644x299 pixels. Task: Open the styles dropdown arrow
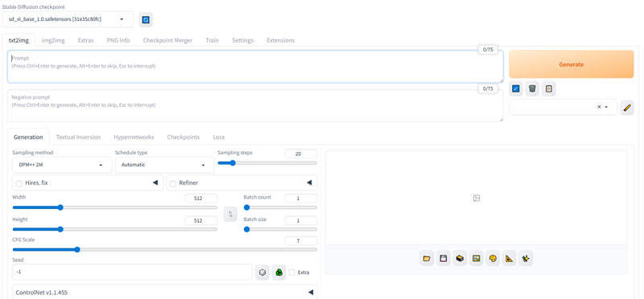click(606, 107)
